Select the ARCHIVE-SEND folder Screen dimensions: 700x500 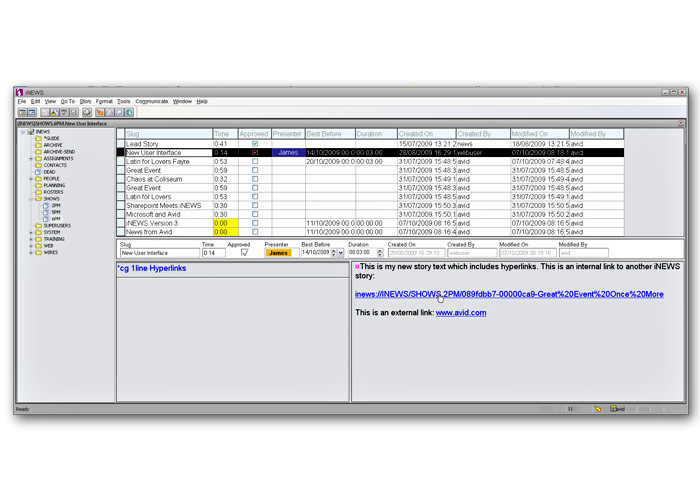55,152
